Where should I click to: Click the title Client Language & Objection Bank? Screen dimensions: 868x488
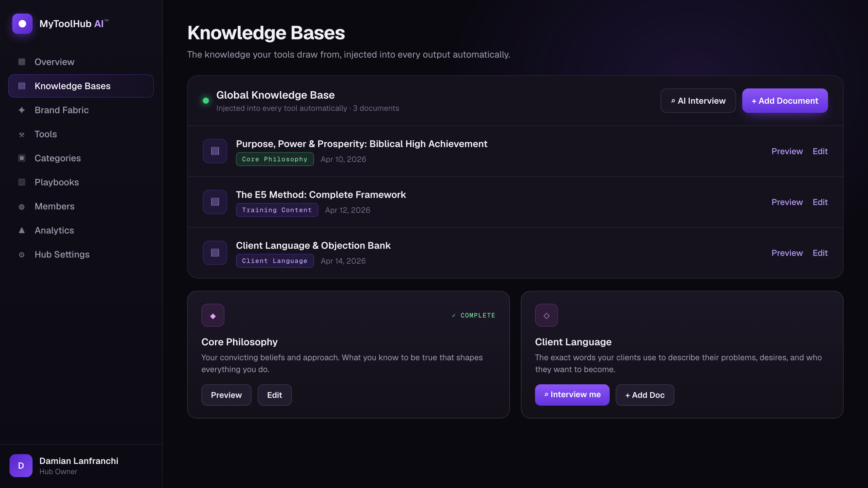(313, 245)
